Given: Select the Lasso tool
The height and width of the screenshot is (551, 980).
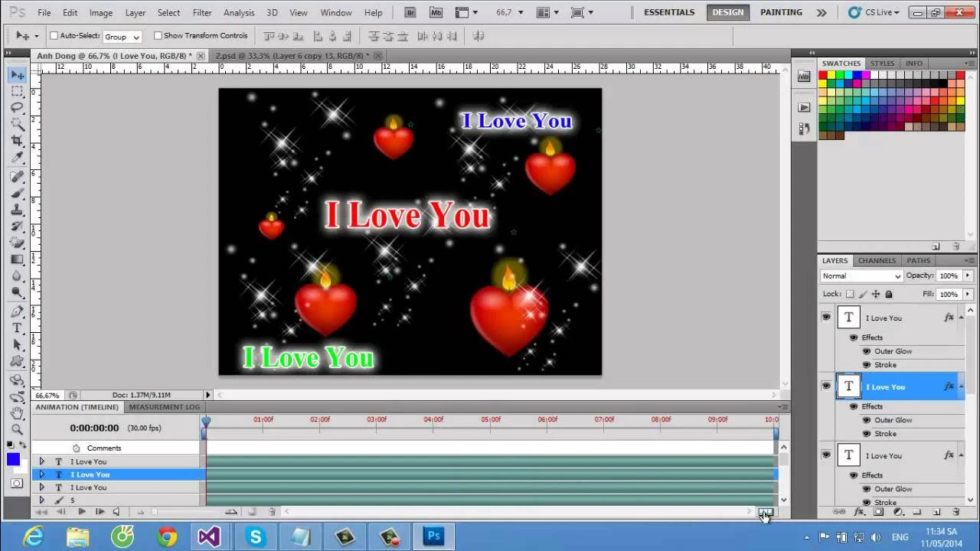Looking at the screenshot, I should click(17, 108).
